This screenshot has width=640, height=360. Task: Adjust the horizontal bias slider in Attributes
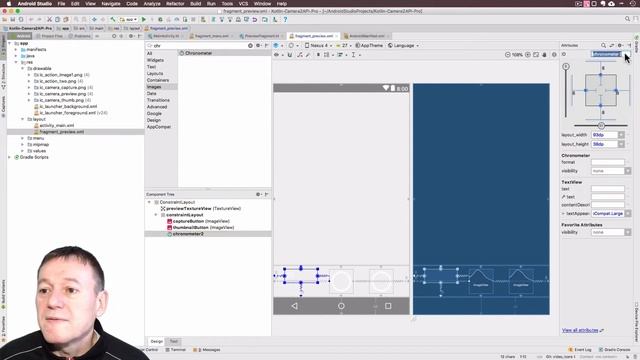coord(601,126)
